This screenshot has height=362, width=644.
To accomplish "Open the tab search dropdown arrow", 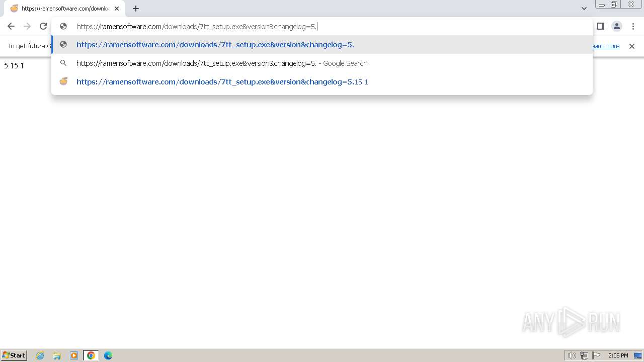I will point(584,9).
